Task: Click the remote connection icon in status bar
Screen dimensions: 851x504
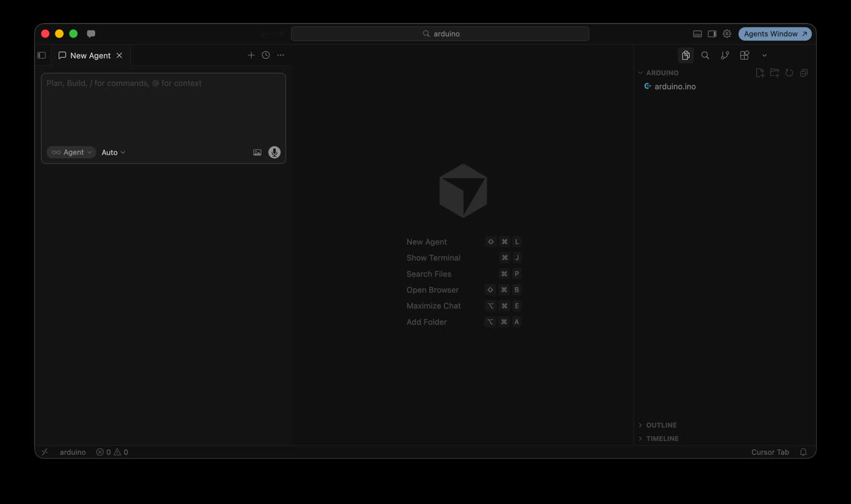Action: [44, 452]
